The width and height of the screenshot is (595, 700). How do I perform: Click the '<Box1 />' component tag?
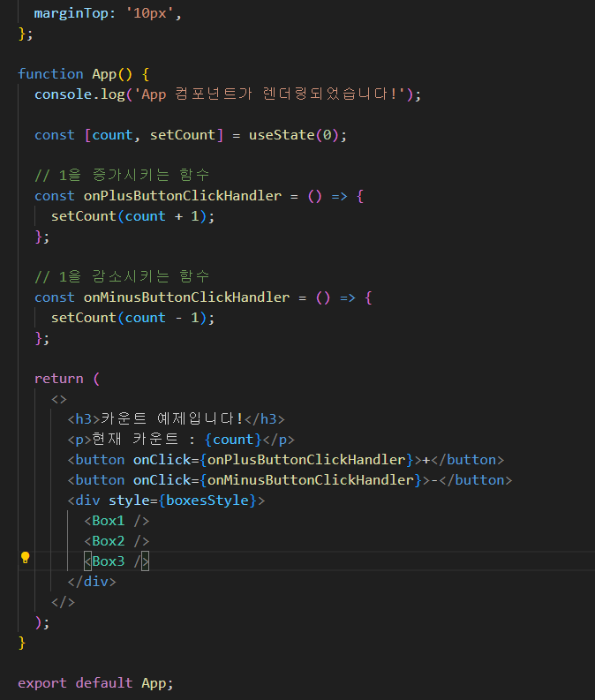(x=117, y=521)
